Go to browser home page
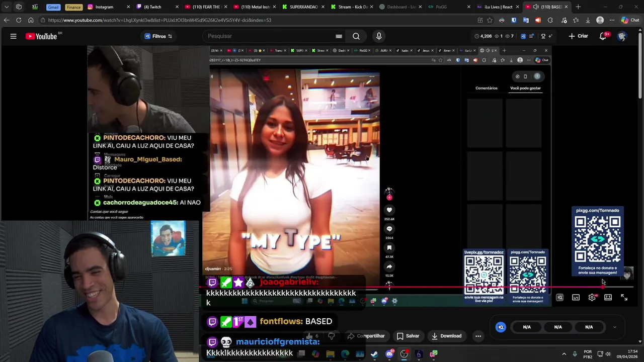This screenshot has width=644, height=362. pyautogui.click(x=31, y=20)
